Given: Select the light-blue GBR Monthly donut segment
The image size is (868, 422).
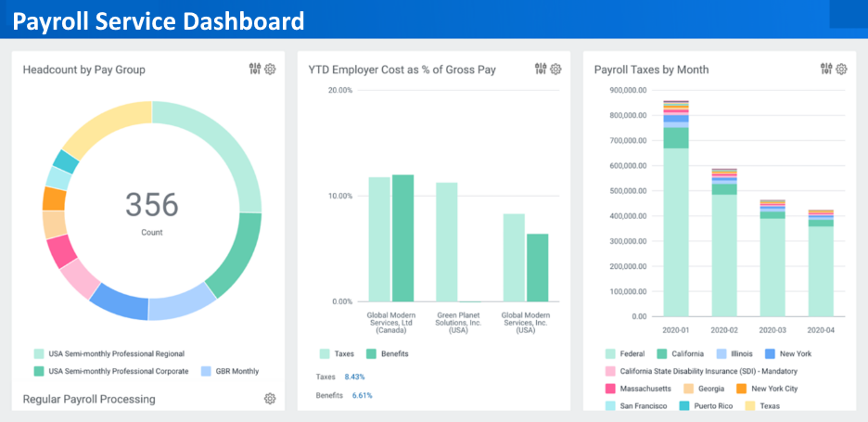Looking at the screenshot, I should click(x=183, y=303).
